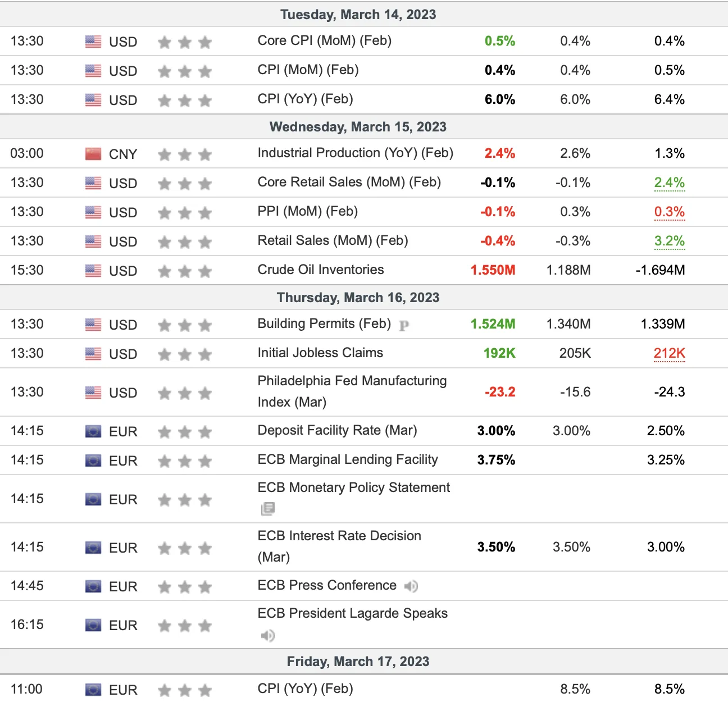Open the ECB Marginal Lending Facility event
Image resolution: width=728 pixels, height=702 pixels.
click(347, 459)
